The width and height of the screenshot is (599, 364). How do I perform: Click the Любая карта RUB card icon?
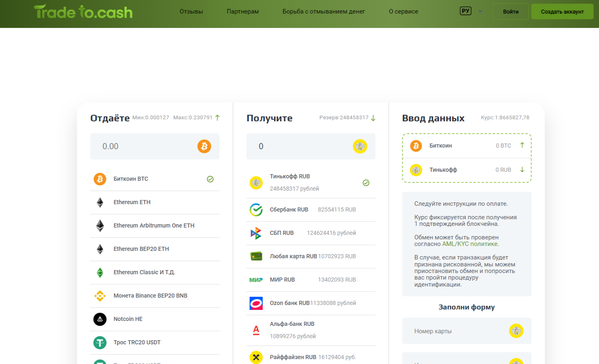click(256, 257)
